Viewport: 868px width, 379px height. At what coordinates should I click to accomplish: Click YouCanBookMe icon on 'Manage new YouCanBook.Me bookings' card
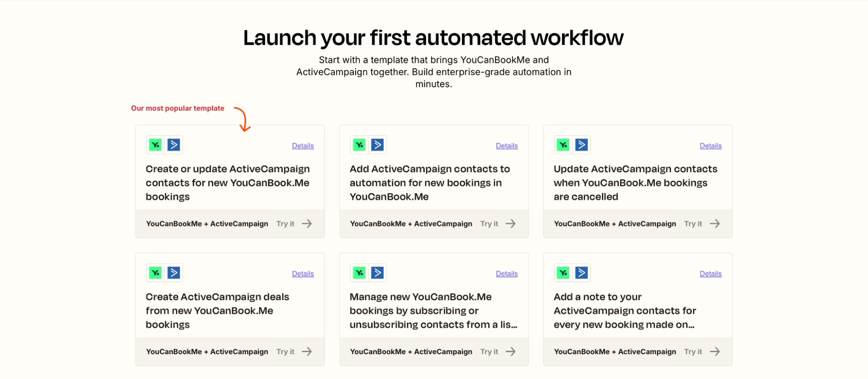[360, 273]
